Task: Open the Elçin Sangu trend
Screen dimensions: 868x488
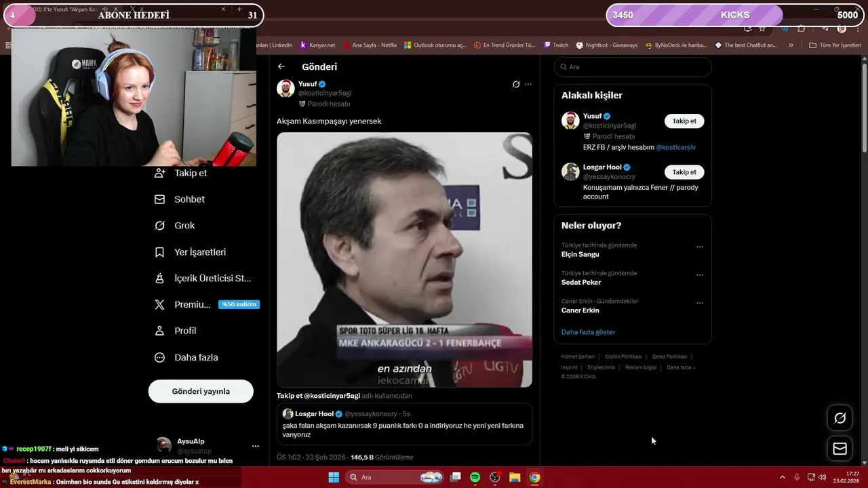Action: pyautogui.click(x=580, y=254)
